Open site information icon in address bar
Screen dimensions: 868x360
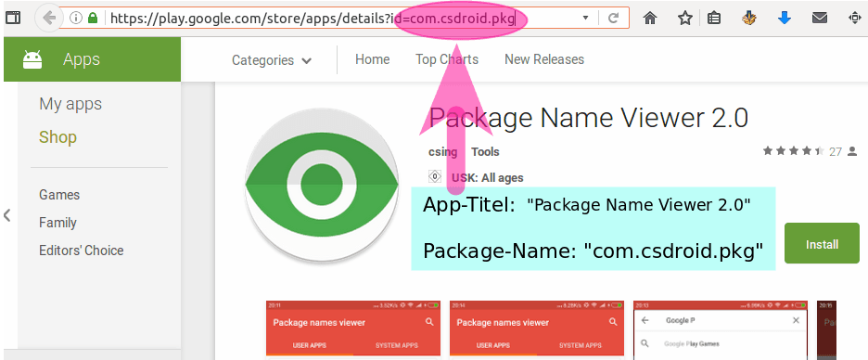(76, 19)
